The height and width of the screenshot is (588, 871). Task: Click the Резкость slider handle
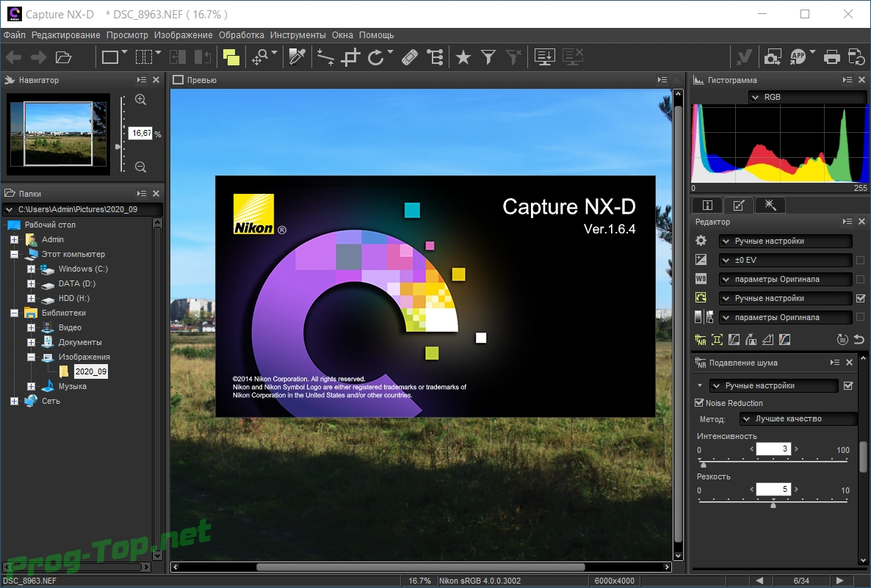click(773, 504)
